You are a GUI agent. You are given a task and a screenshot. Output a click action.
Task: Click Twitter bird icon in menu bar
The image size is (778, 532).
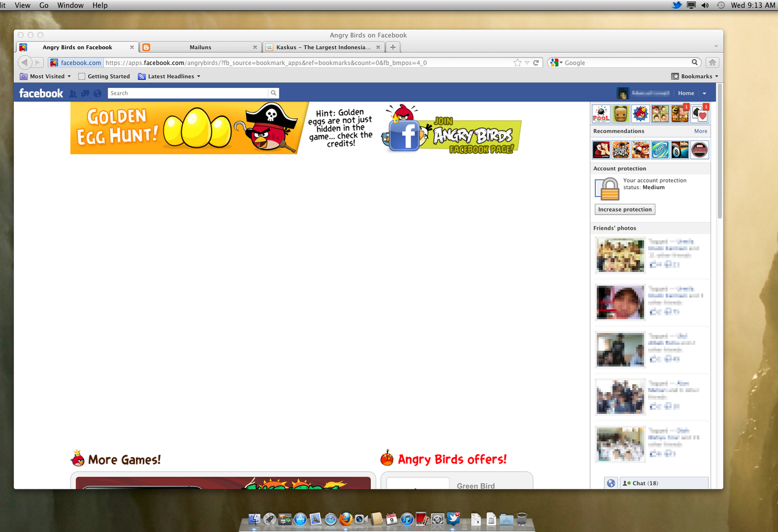[x=676, y=5]
